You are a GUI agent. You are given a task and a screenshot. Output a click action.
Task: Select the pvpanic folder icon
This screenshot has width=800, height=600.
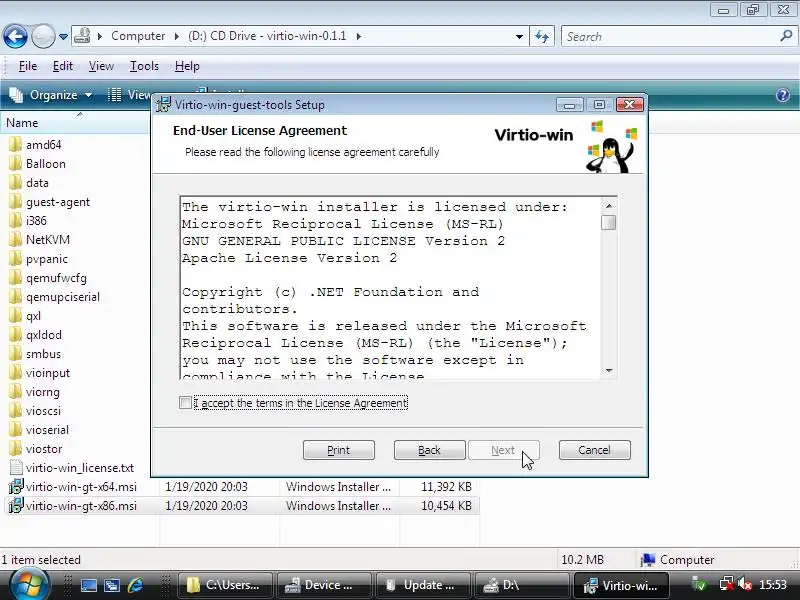[16, 259]
